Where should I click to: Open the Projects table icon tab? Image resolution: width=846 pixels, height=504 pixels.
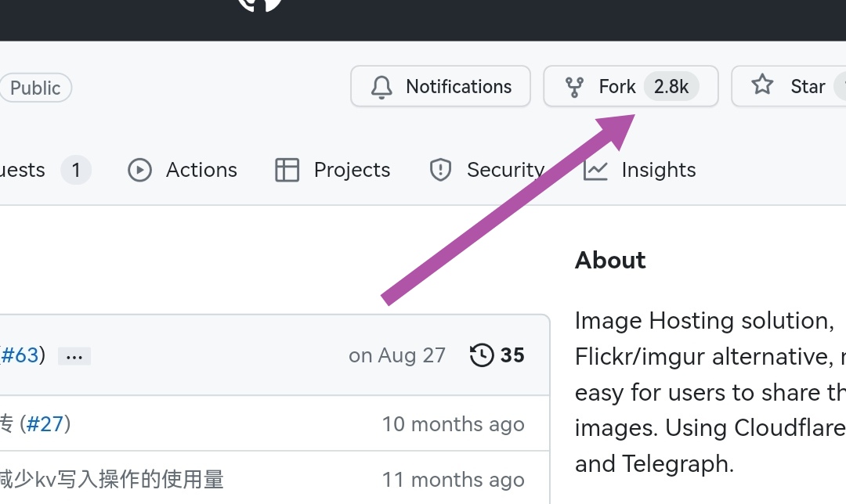(287, 170)
